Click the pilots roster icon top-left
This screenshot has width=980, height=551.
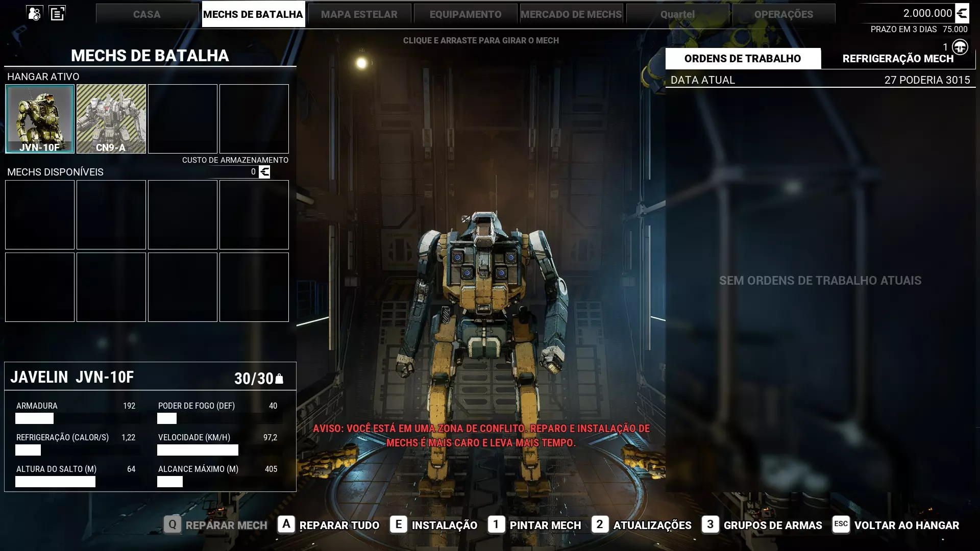point(35,13)
